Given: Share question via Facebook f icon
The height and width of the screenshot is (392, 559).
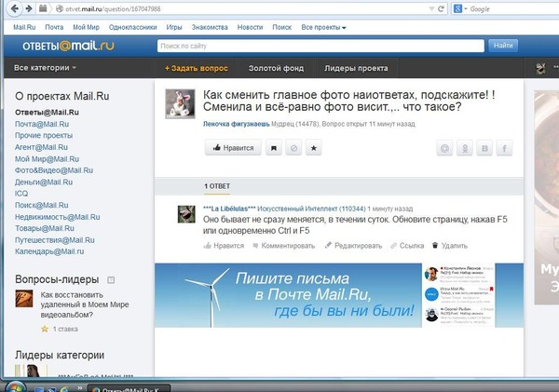Looking at the screenshot, I should [504, 148].
